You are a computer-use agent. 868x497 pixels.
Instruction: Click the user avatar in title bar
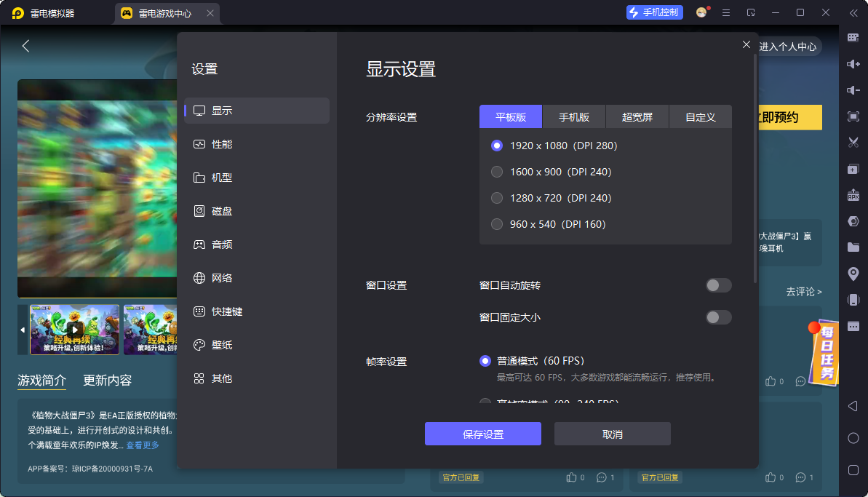coord(701,12)
